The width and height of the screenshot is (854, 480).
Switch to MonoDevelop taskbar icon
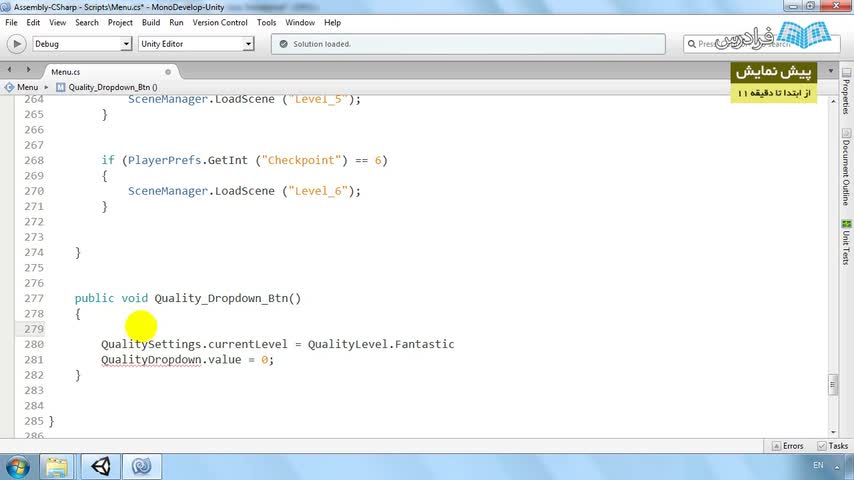[142, 467]
